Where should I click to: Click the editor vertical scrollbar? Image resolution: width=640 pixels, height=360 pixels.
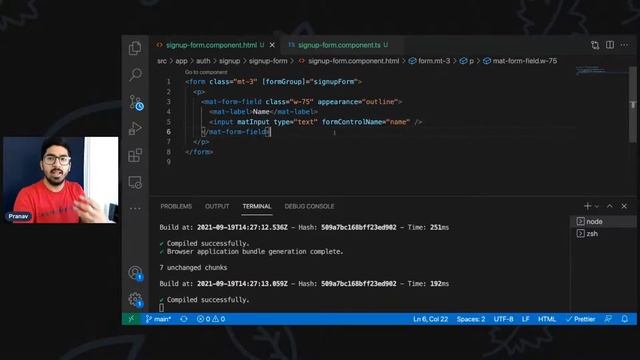(x=632, y=104)
